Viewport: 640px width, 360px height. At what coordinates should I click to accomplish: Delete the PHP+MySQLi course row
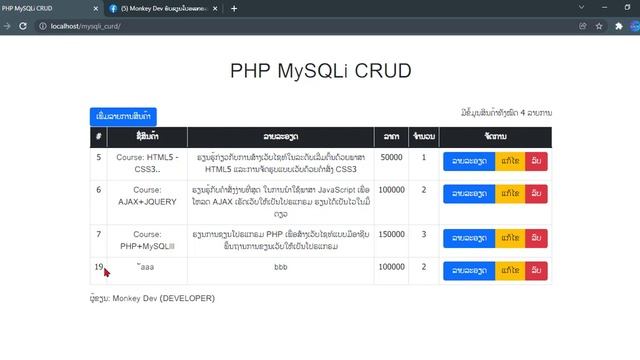(x=536, y=238)
